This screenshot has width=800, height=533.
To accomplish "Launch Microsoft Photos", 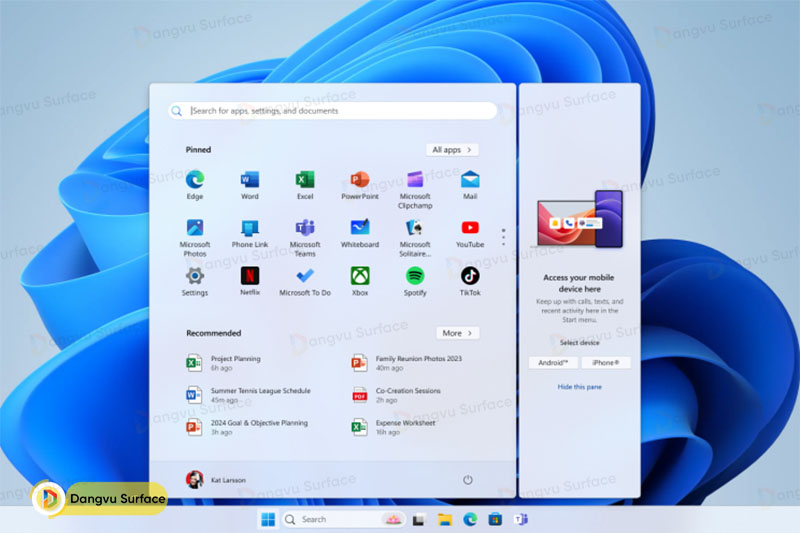I will (195, 238).
